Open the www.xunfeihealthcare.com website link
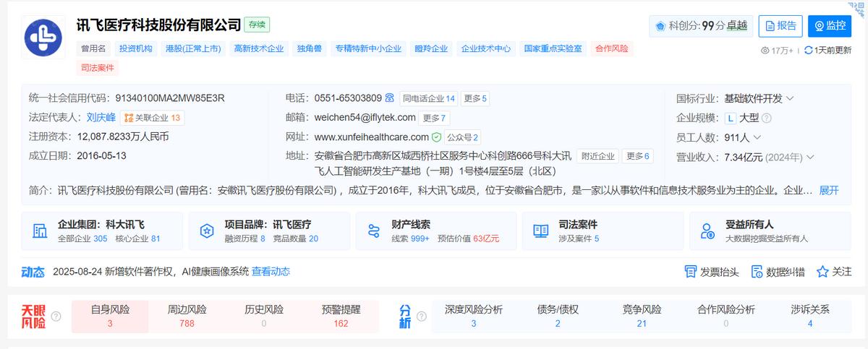Screen dimensions: 868x349 (x=372, y=137)
